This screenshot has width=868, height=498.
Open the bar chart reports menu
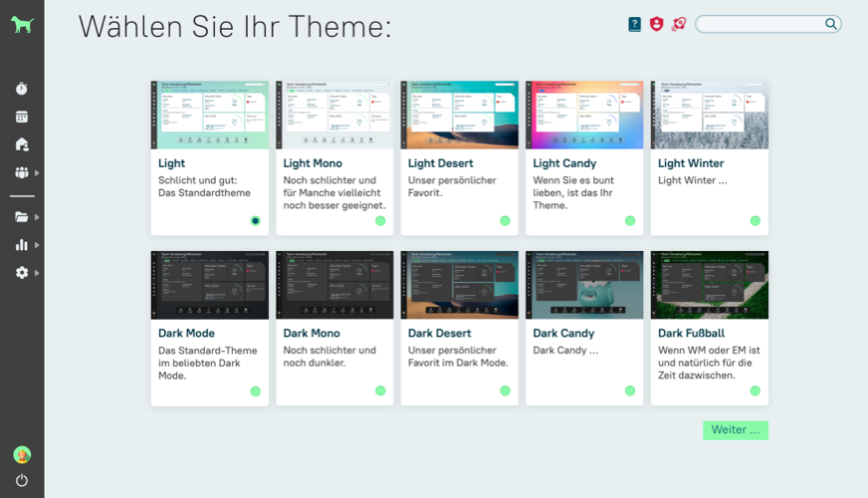click(x=22, y=245)
